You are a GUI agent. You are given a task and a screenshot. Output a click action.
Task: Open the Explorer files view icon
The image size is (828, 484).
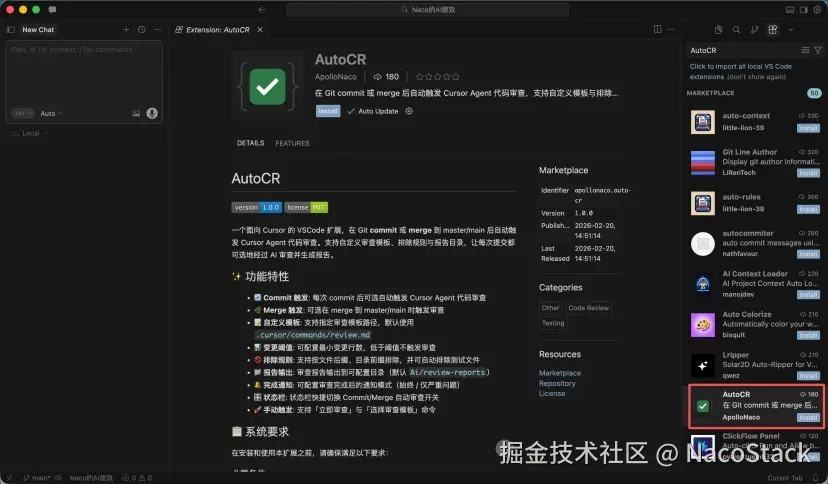pos(718,30)
